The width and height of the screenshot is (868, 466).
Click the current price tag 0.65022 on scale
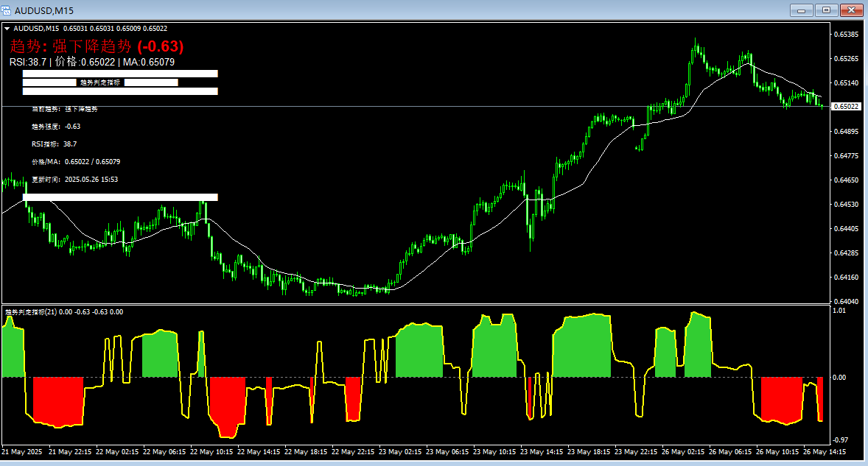[847, 106]
